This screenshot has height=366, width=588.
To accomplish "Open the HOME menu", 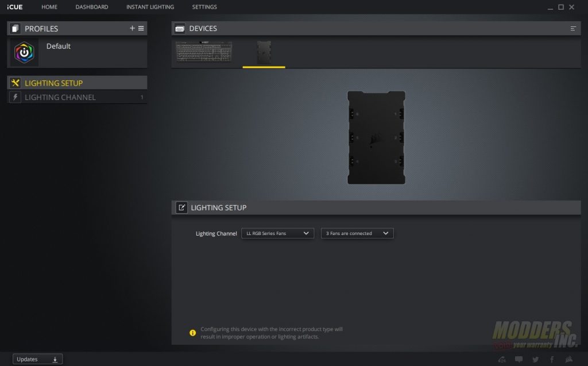I will pos(49,7).
